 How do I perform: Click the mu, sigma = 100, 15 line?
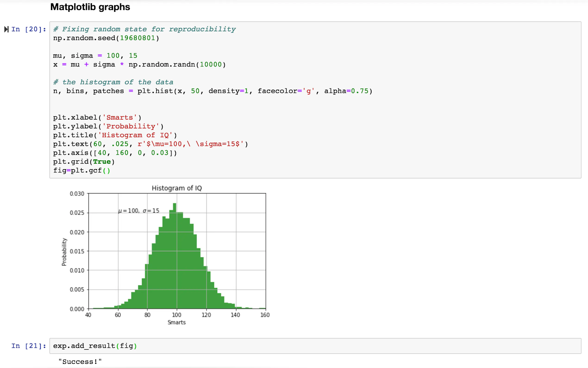pos(95,56)
